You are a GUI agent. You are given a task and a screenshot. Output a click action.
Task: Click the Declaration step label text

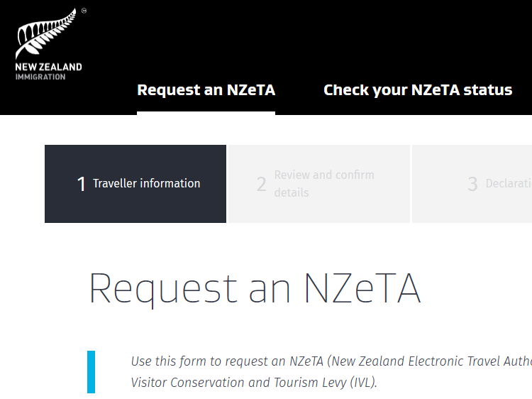(x=509, y=183)
